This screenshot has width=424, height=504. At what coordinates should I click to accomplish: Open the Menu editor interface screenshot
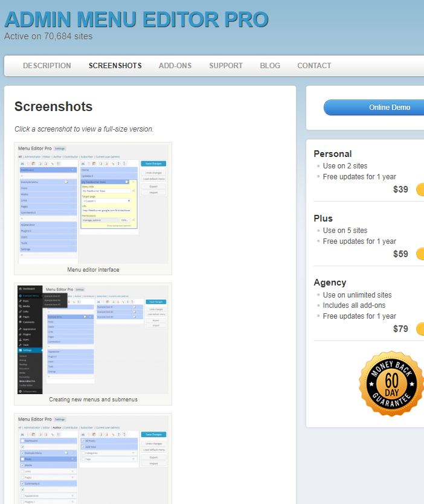[93, 205]
